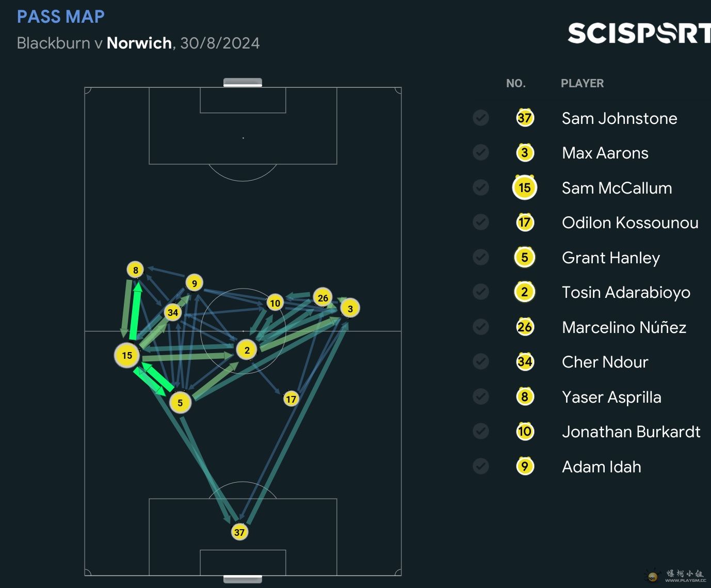Click player node 5 on the pitch
Image resolution: width=711 pixels, height=588 pixels.
[x=180, y=403]
